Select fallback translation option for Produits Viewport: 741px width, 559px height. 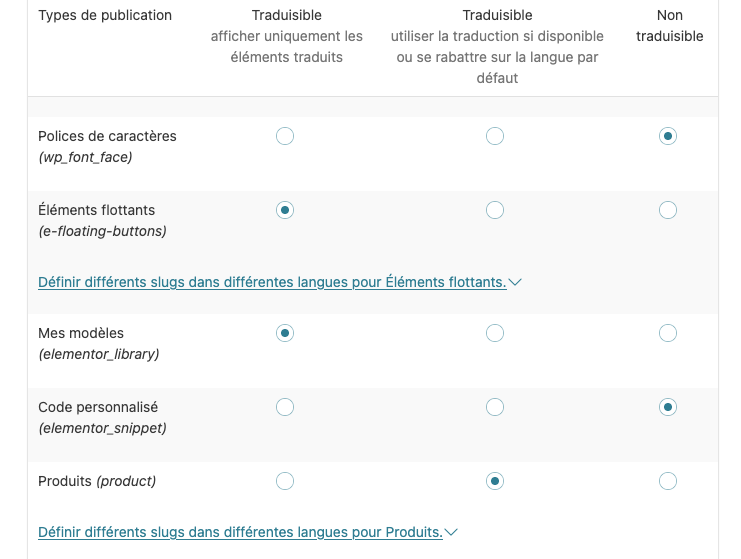[x=494, y=481]
